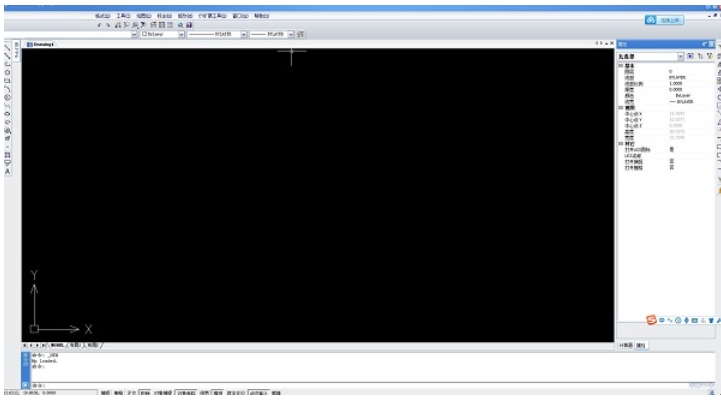Select the Hatch tool in left toolbar
The height and width of the screenshot is (400, 721).
[x=7, y=155]
